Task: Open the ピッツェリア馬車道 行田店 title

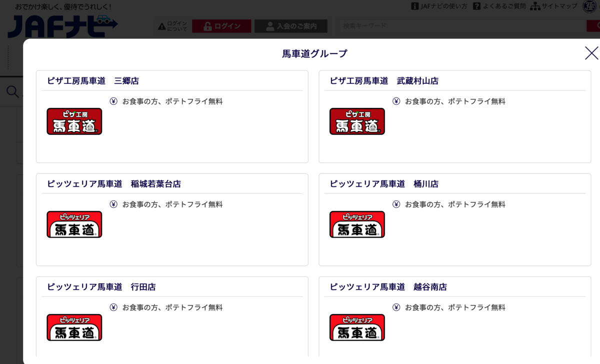Action: point(101,287)
